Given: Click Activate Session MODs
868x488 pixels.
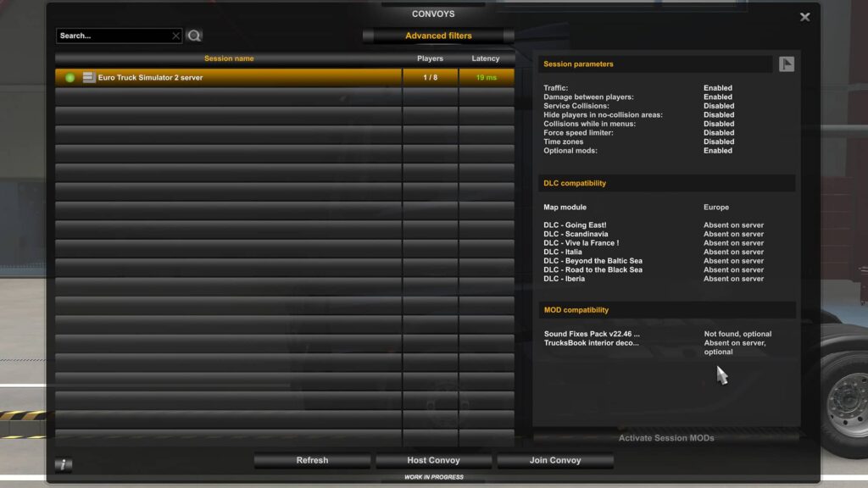Looking at the screenshot, I should 666,438.
